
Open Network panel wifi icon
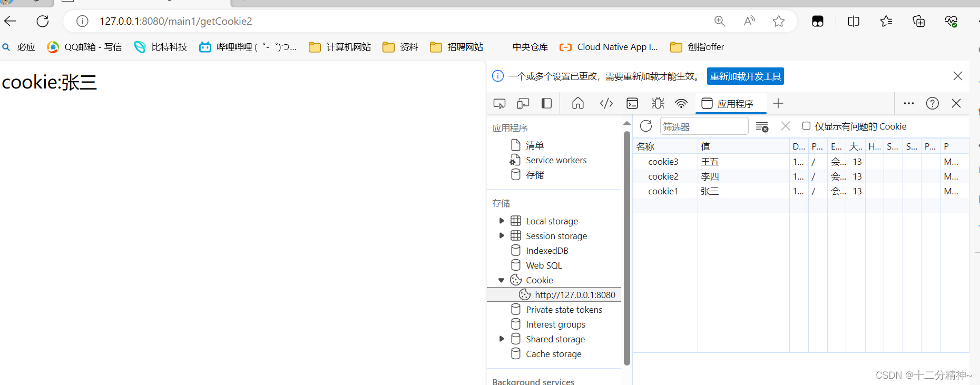click(x=681, y=103)
